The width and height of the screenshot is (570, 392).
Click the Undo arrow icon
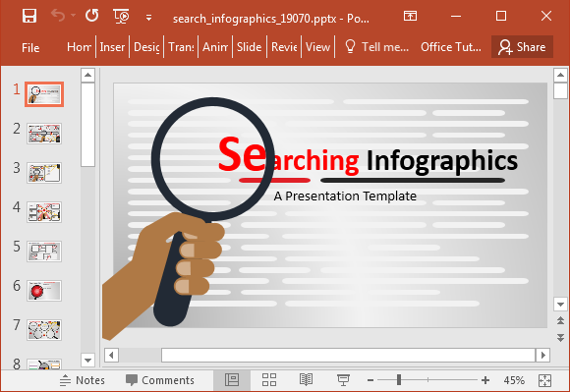point(58,16)
